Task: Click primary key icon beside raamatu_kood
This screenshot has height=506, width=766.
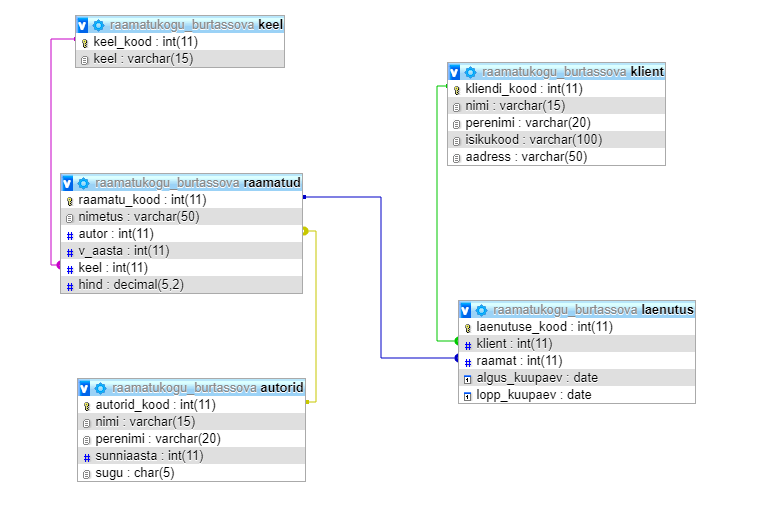Action: (70, 200)
